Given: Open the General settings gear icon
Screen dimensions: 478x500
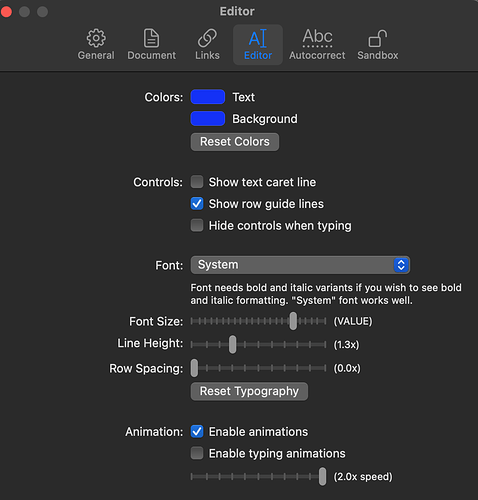Looking at the screenshot, I should [x=96, y=38].
